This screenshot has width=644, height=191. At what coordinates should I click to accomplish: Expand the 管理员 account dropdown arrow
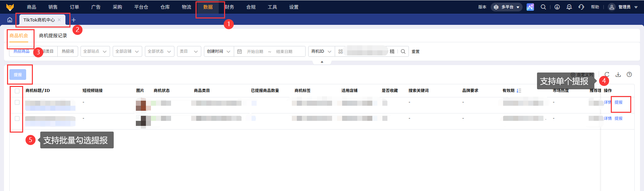tap(636, 7)
